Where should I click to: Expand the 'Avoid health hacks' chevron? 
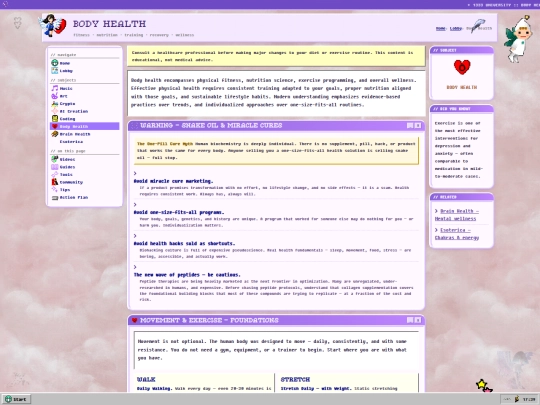pyautogui.click(x=135, y=236)
